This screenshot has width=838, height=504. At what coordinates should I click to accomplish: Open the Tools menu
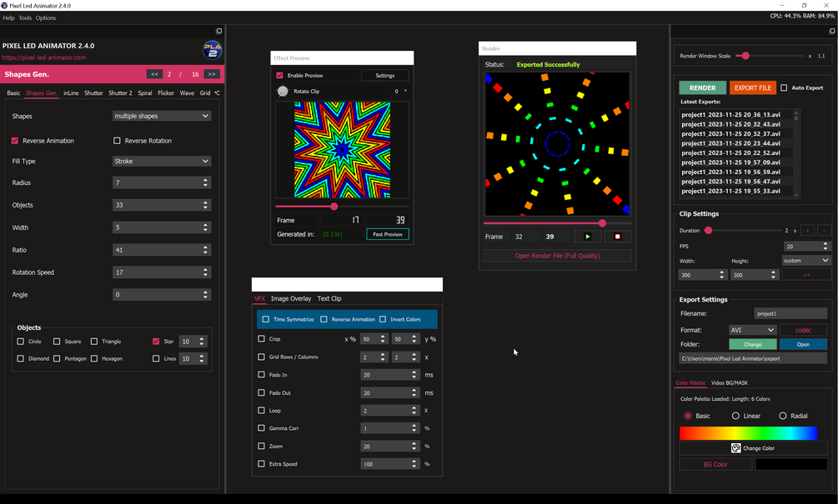(25, 17)
